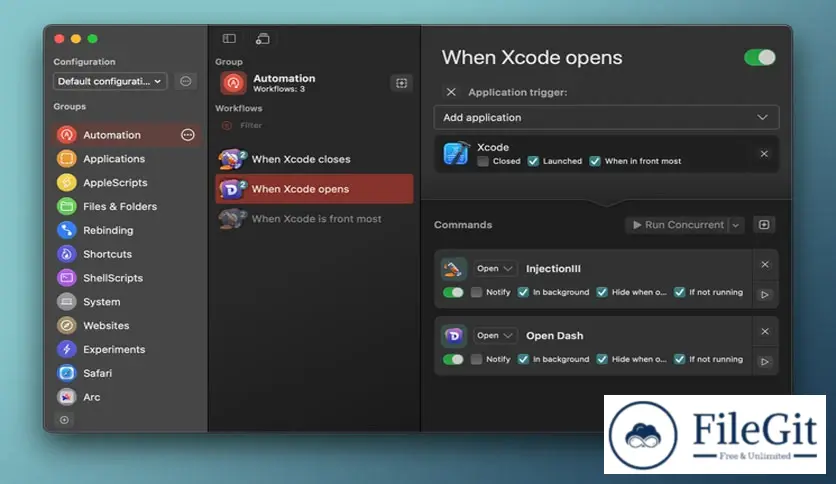Select the Safari group
Screen dimensions: 836x484
coord(126,373)
